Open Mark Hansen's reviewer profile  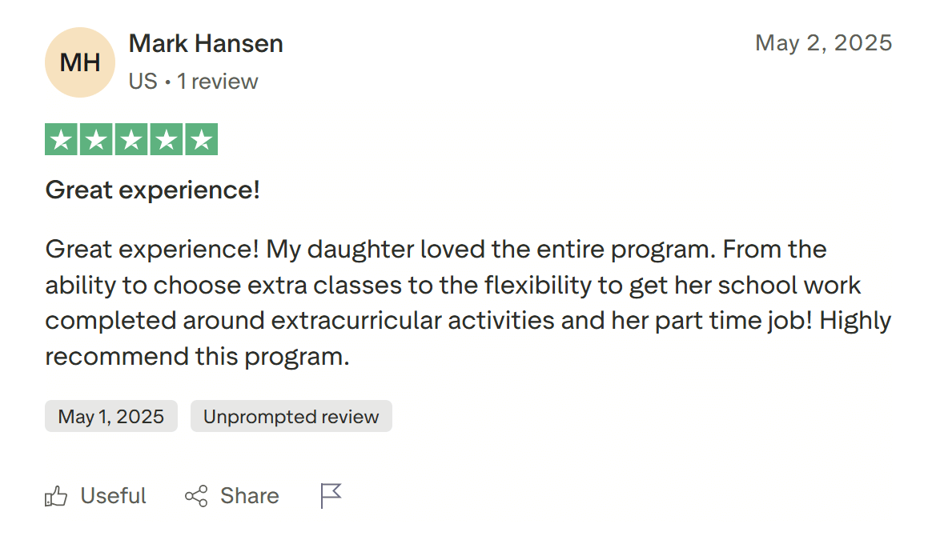[x=206, y=43]
